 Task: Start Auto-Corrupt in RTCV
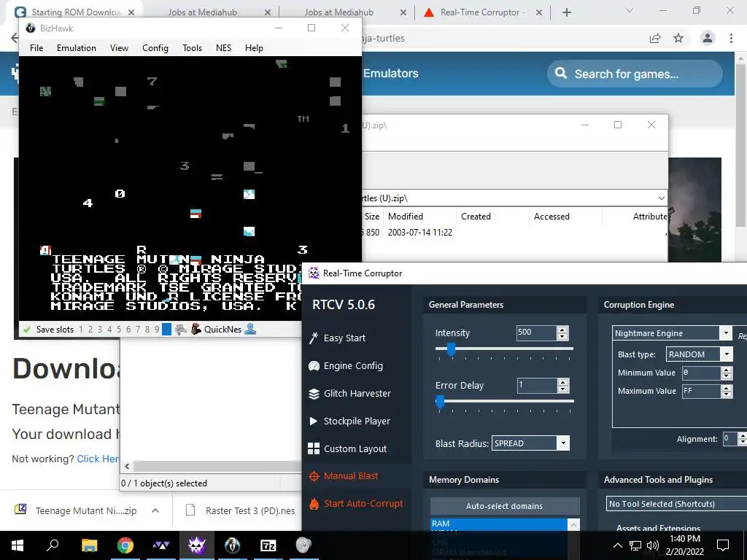pyautogui.click(x=356, y=503)
